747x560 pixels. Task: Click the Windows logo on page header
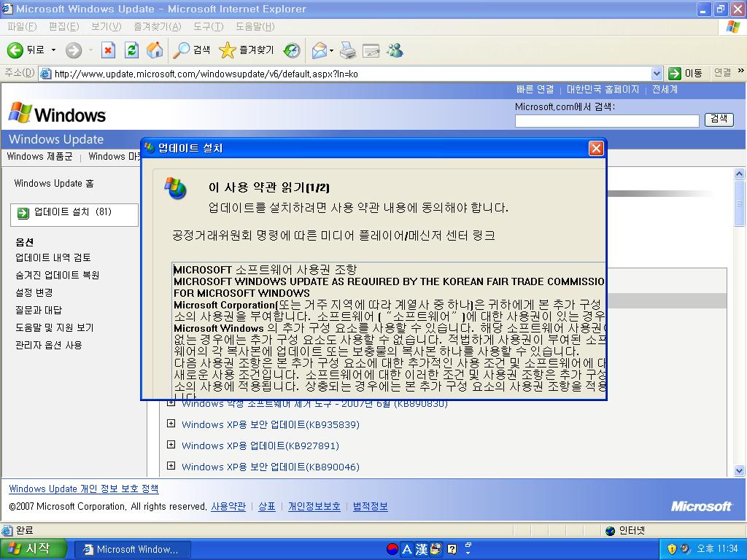57,114
